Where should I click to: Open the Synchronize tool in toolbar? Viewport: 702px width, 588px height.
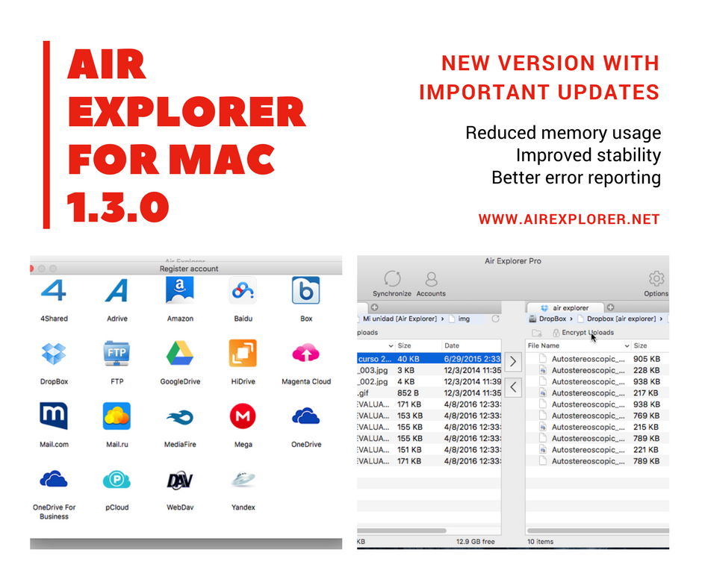392,280
